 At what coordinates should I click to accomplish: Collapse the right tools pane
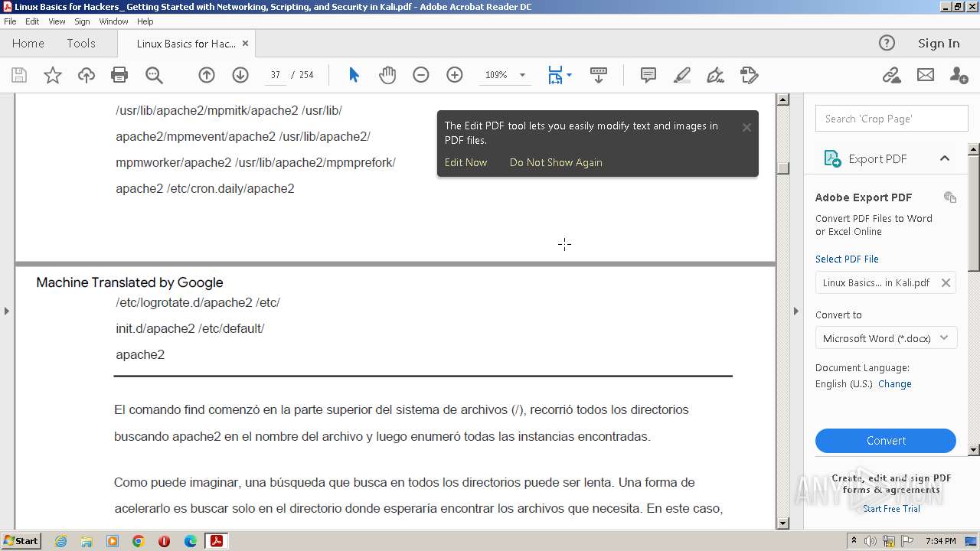pyautogui.click(x=795, y=311)
